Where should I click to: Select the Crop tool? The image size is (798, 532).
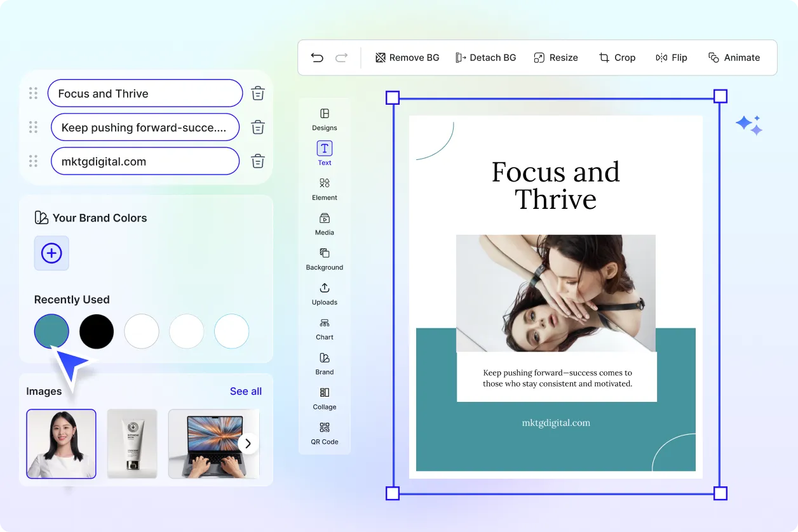click(x=617, y=58)
